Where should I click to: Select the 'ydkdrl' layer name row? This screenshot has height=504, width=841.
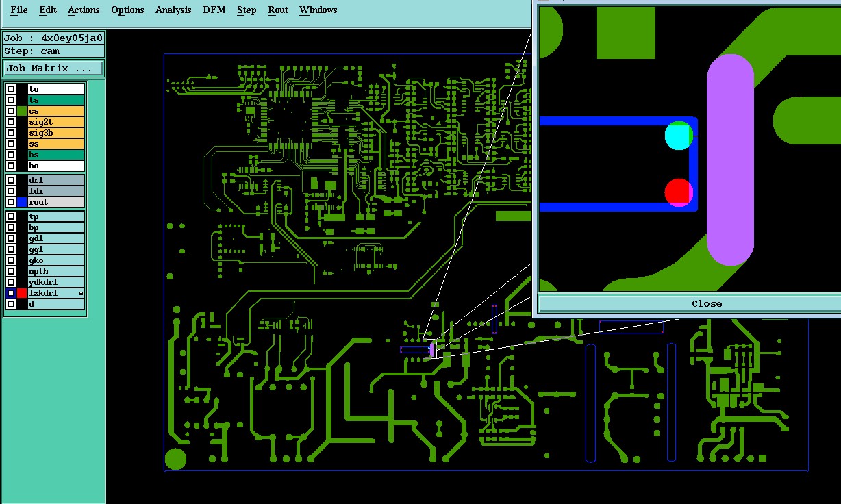point(56,282)
